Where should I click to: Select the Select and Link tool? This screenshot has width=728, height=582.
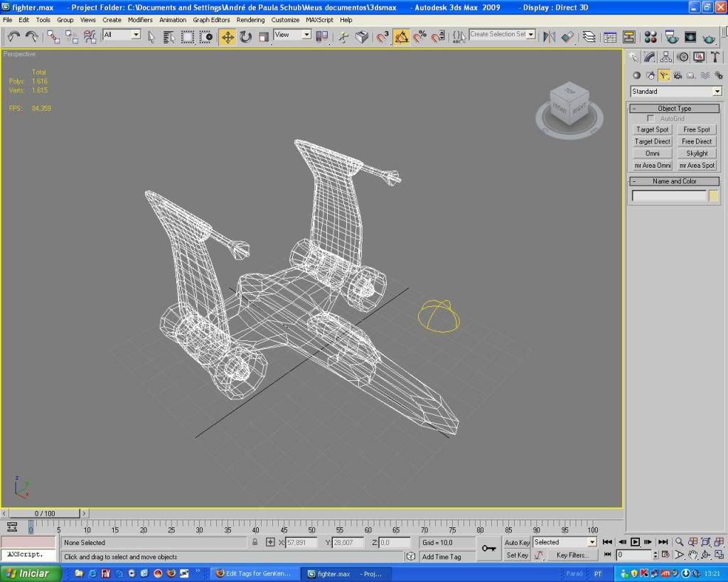point(53,37)
